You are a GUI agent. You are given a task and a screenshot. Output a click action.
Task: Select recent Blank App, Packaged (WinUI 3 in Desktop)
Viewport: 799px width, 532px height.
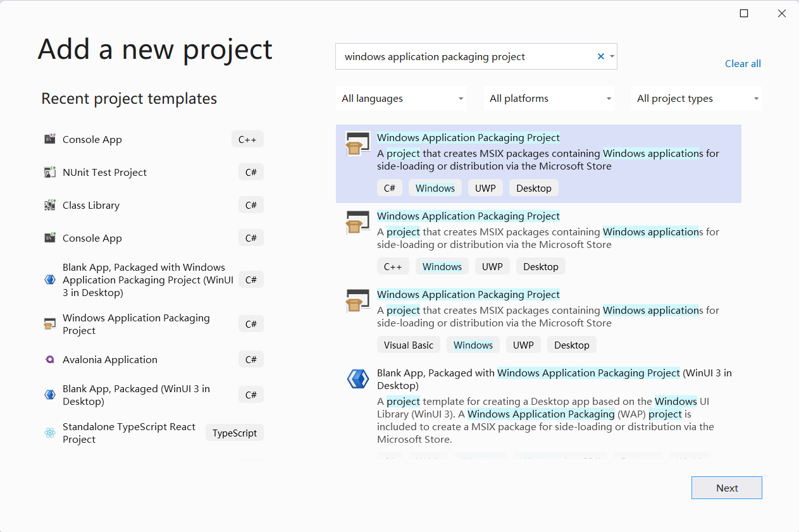click(136, 395)
